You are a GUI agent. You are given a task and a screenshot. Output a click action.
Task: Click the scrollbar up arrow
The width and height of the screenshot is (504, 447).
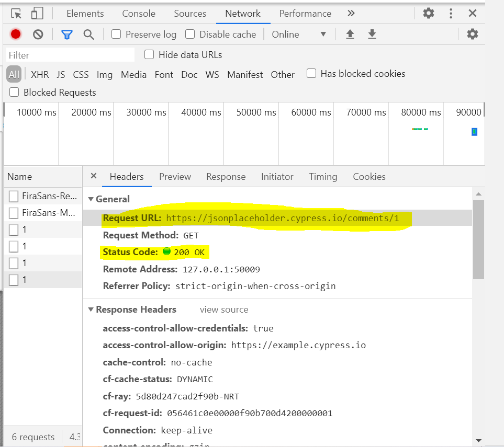pos(478,194)
